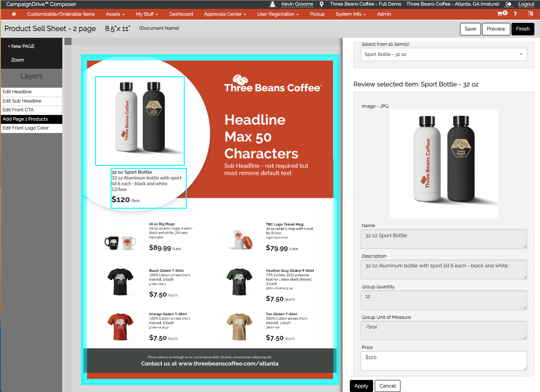Open the shopping cart
The width and height of the screenshot is (540, 392).
(501, 14)
